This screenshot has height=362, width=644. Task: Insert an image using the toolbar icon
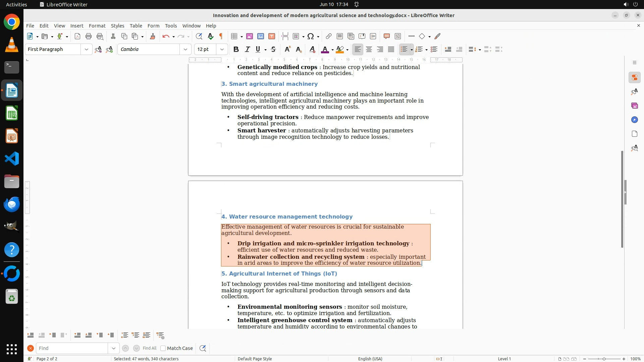point(250,36)
